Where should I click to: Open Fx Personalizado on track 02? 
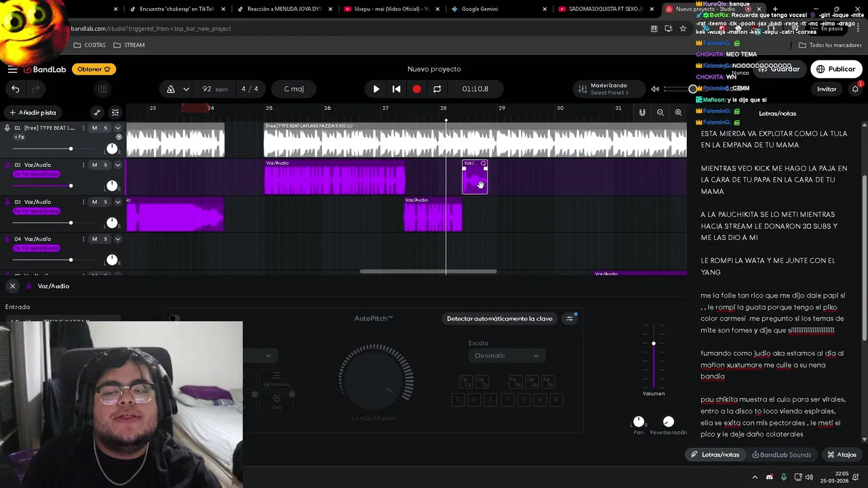[x=37, y=174]
